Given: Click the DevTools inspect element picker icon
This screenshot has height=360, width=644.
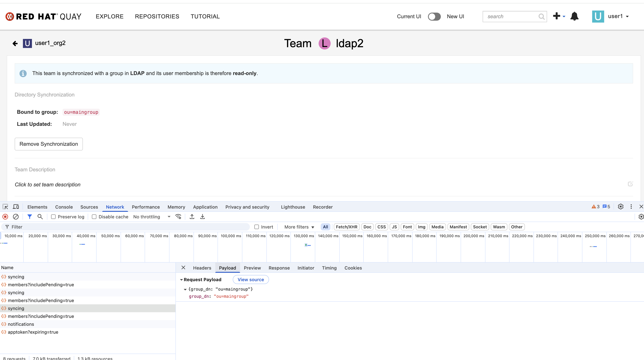Looking at the screenshot, I should [5, 207].
